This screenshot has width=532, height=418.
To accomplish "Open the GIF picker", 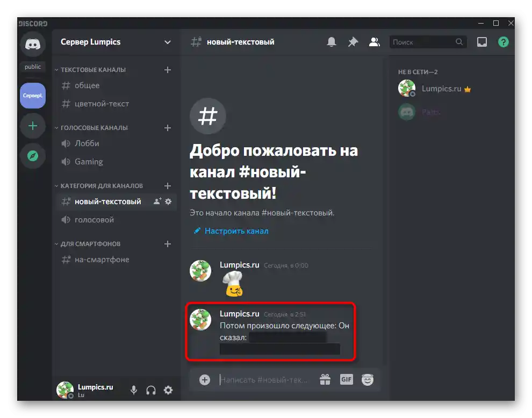I will coord(347,379).
